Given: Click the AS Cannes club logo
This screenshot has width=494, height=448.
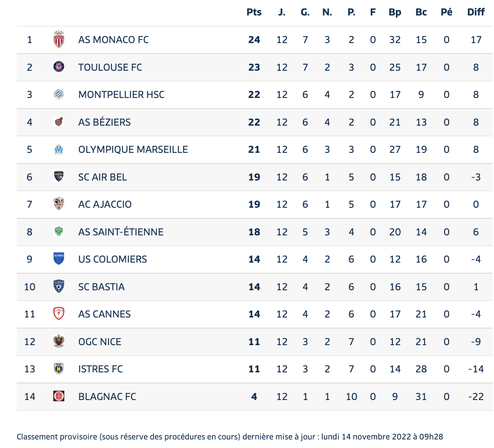Looking at the screenshot, I should click(59, 314).
